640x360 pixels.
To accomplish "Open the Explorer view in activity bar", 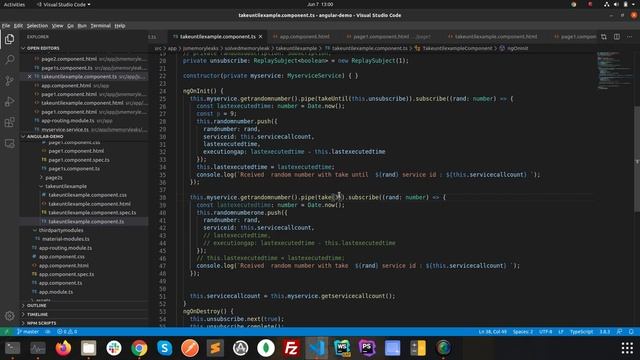I will (x=9, y=39).
